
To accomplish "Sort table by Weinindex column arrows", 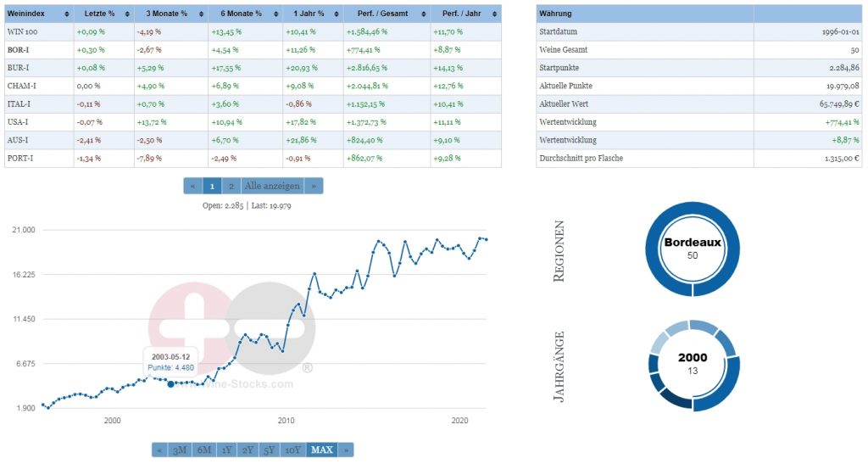I will pyautogui.click(x=66, y=14).
